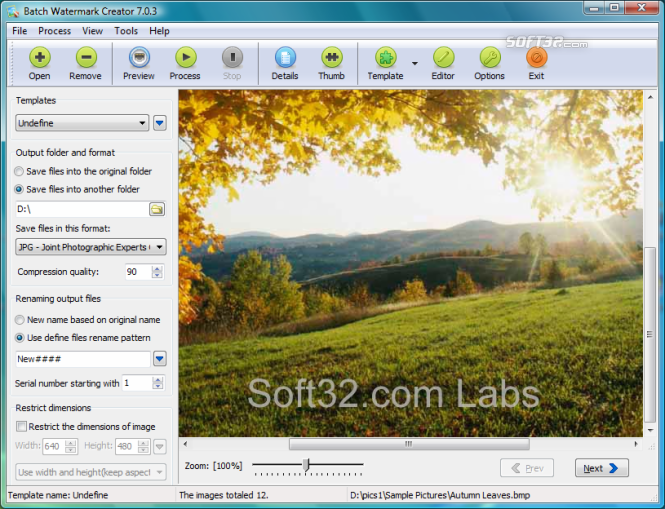Click the Preview toolbar icon
665x509 pixels.
pos(139,57)
